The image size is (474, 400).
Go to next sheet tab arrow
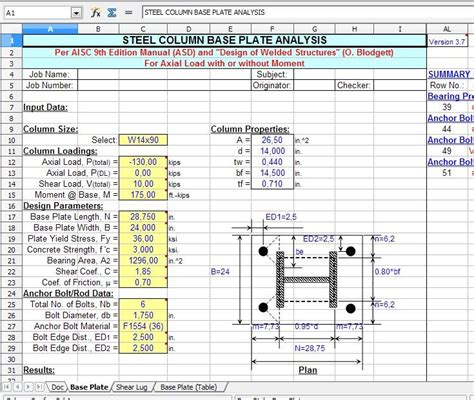click(28, 387)
